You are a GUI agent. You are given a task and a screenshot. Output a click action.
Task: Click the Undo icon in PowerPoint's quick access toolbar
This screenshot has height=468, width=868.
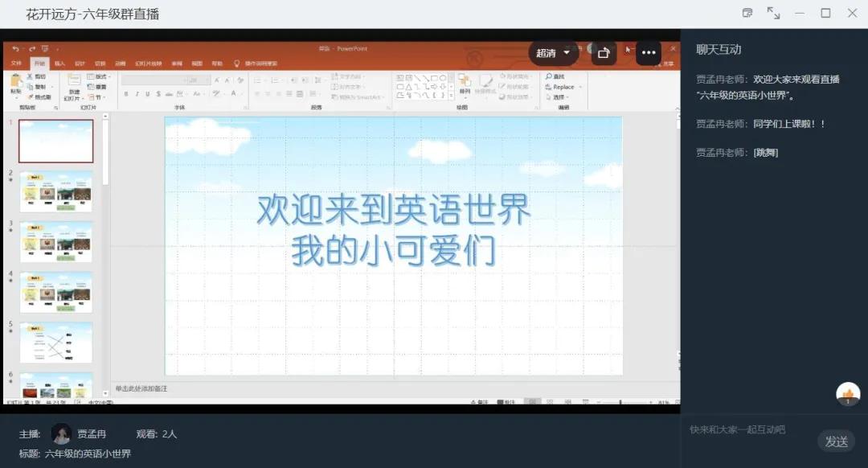pyautogui.click(x=15, y=49)
